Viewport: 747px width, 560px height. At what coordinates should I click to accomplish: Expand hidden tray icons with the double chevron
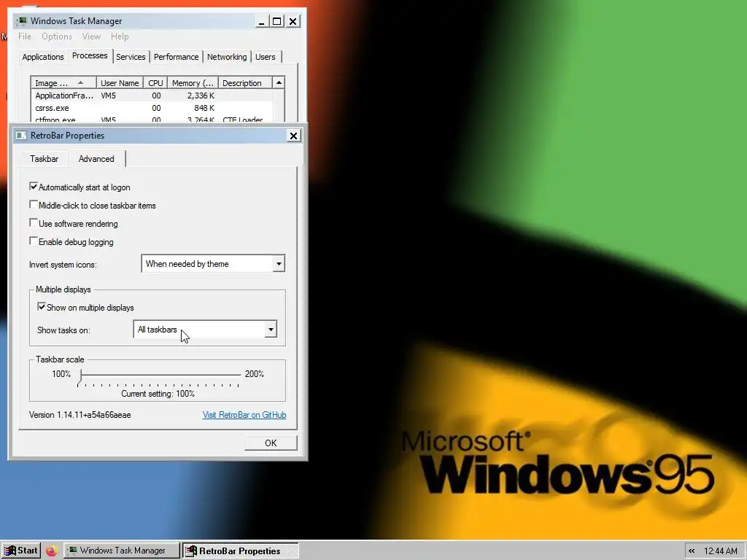coord(692,551)
